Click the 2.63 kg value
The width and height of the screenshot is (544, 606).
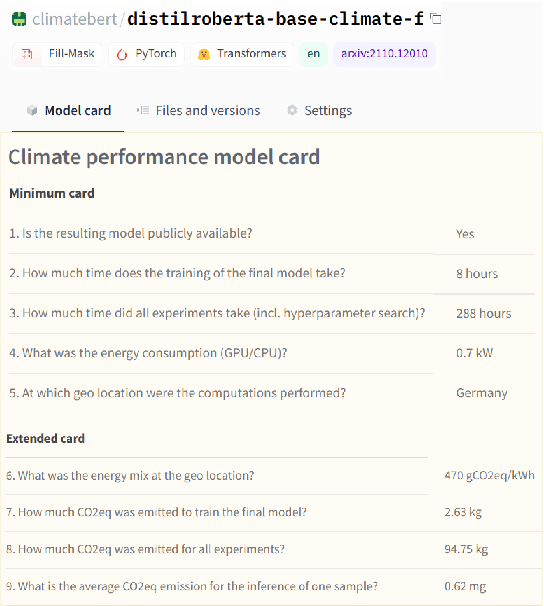coord(463,512)
